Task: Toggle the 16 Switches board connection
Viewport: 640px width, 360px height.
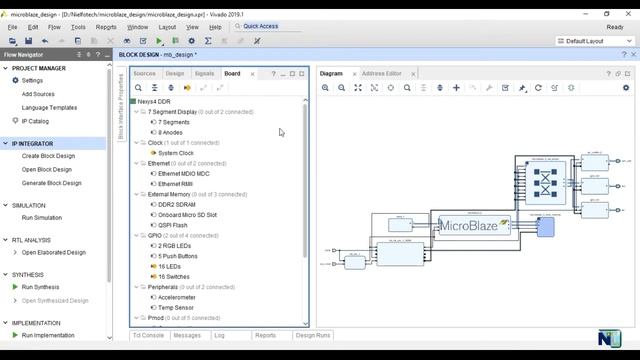Action: pyautogui.click(x=153, y=277)
